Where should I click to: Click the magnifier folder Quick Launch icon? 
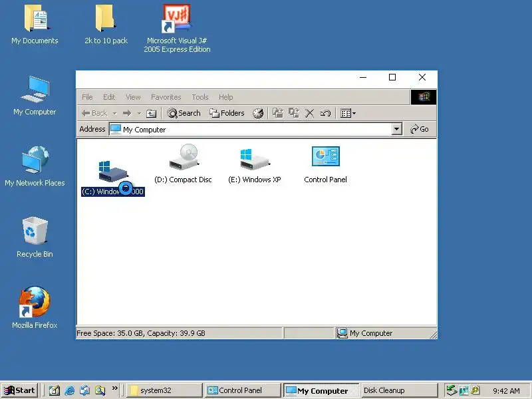coord(100,390)
